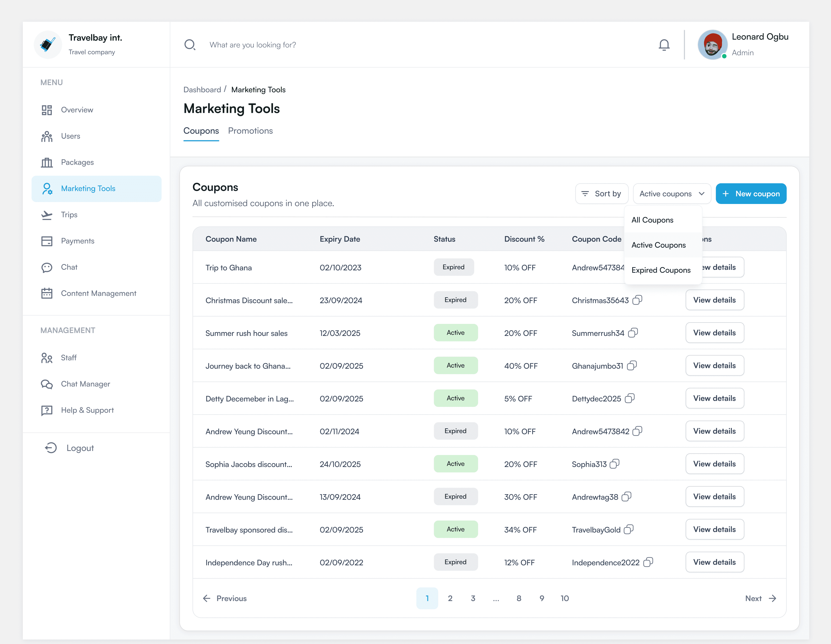Copy the TravelbayGold coupon code
Screen dimensions: 831x644
629,529
